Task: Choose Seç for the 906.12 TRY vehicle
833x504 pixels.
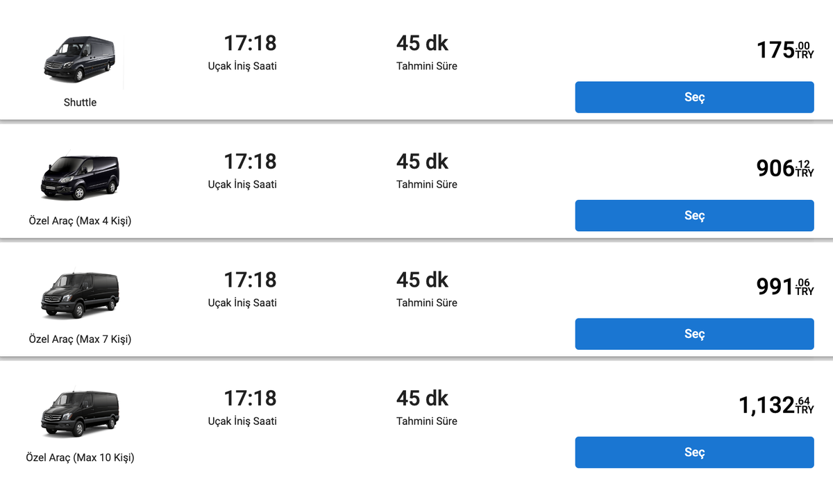Action: pyautogui.click(x=694, y=215)
